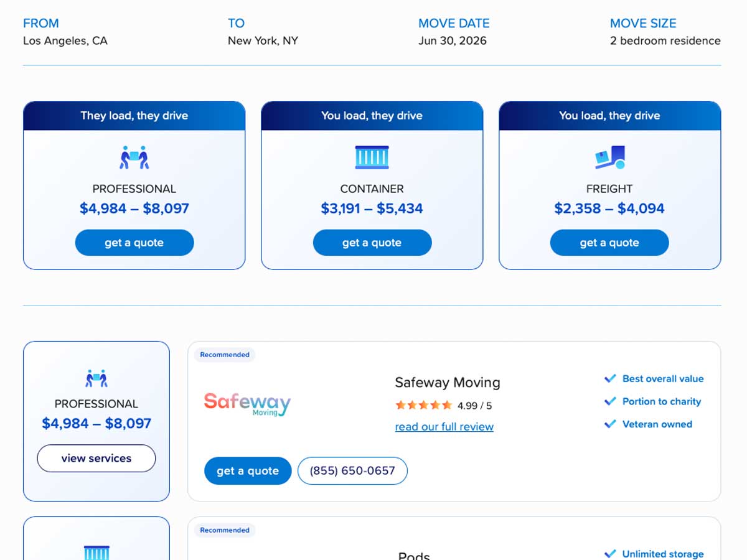This screenshot has width=747, height=560.
Task: Click You load, they drive header above Freight
Action: [x=609, y=116]
